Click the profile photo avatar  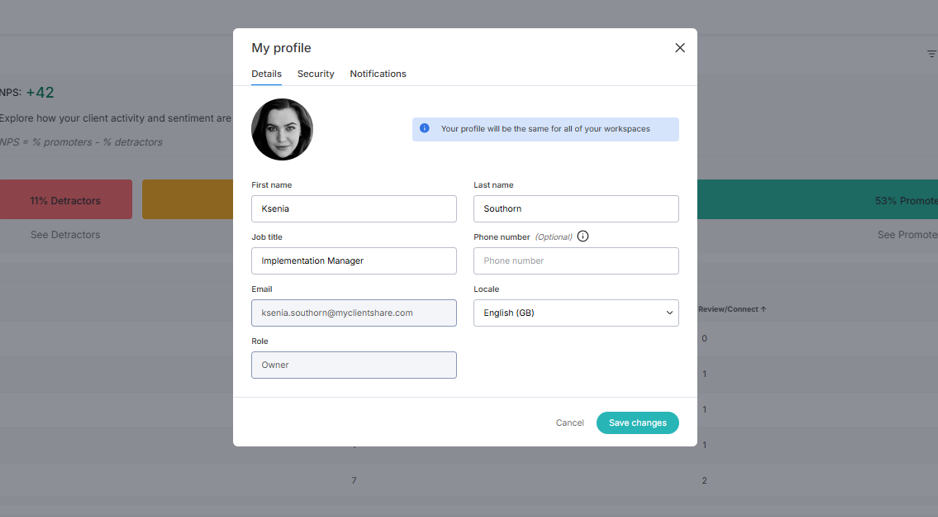pyautogui.click(x=282, y=129)
